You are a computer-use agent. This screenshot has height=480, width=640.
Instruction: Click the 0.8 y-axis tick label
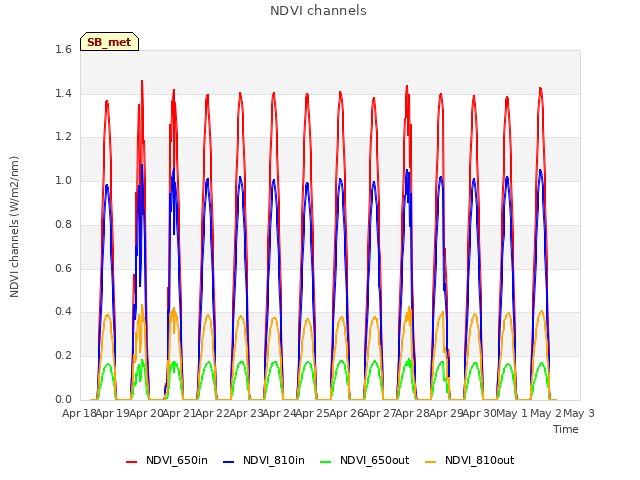63,224
